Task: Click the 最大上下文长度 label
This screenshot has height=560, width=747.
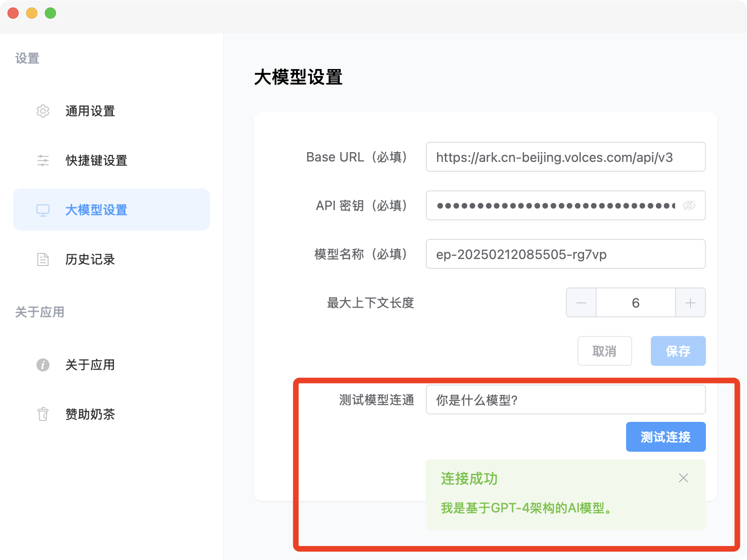Action: (x=371, y=303)
